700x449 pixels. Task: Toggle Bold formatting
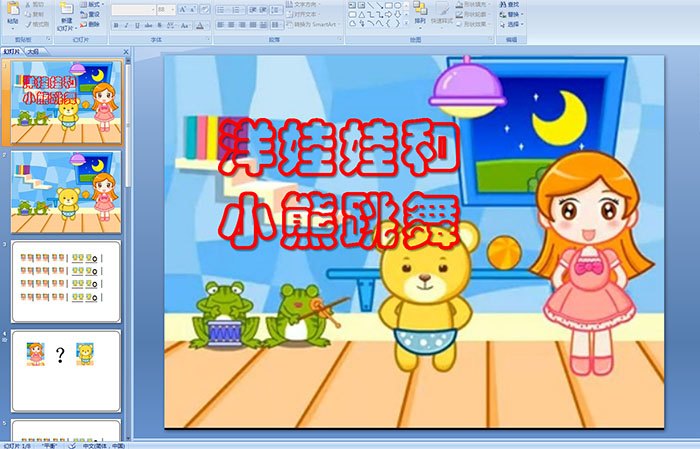point(116,26)
